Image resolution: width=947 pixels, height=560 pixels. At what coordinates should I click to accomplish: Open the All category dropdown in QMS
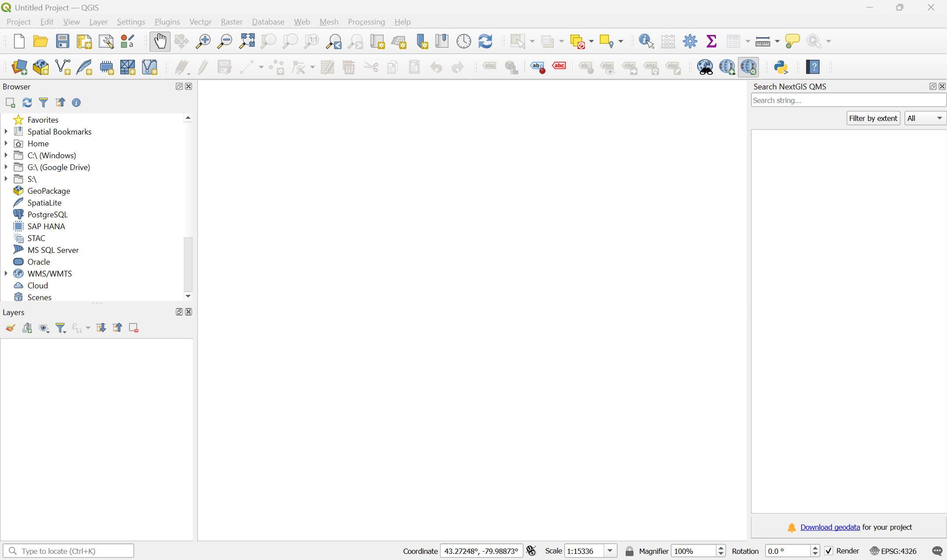(925, 118)
